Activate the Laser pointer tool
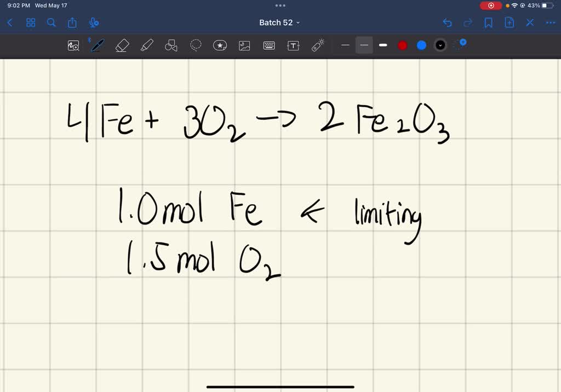The height and width of the screenshot is (392, 561). pos(317,45)
